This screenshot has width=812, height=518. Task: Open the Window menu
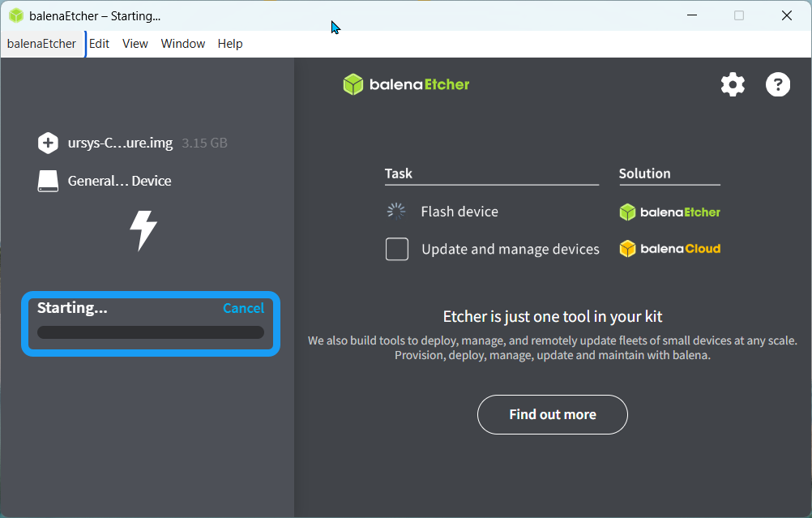point(183,44)
